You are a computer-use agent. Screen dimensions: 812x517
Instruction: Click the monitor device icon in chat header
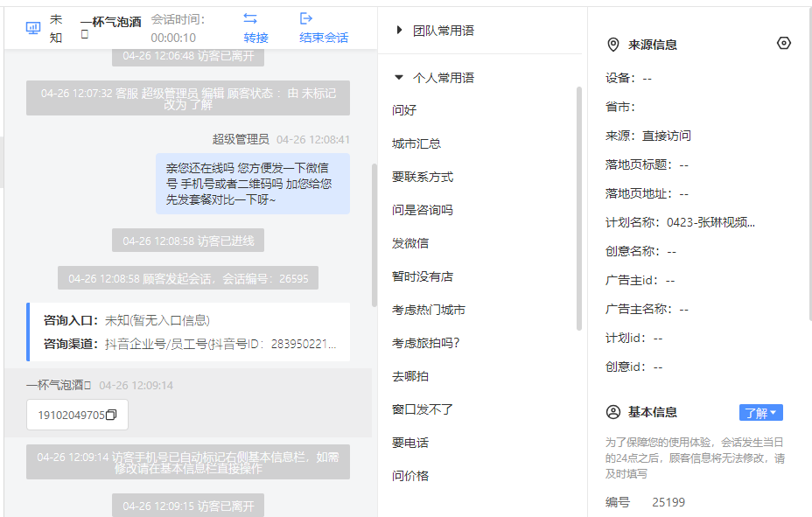pyautogui.click(x=33, y=28)
